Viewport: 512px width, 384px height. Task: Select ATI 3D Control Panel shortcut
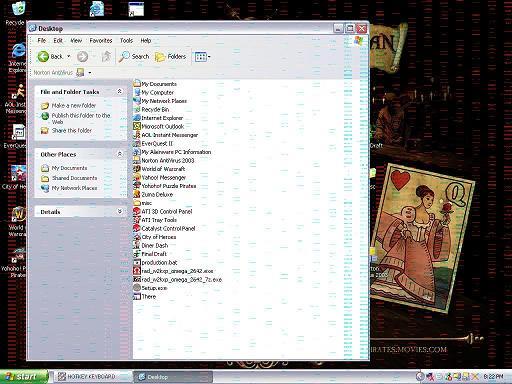click(x=163, y=211)
